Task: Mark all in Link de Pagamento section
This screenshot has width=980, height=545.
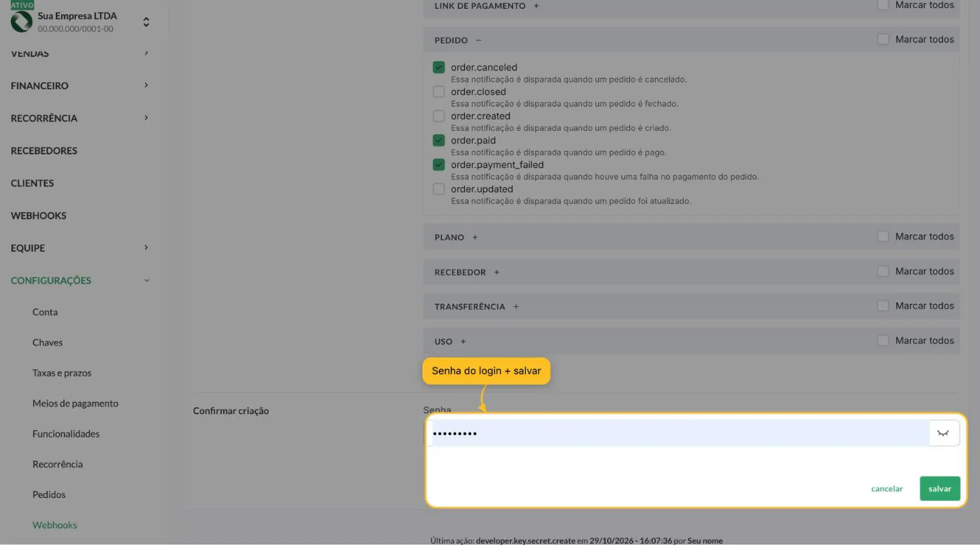Action: pos(883,5)
